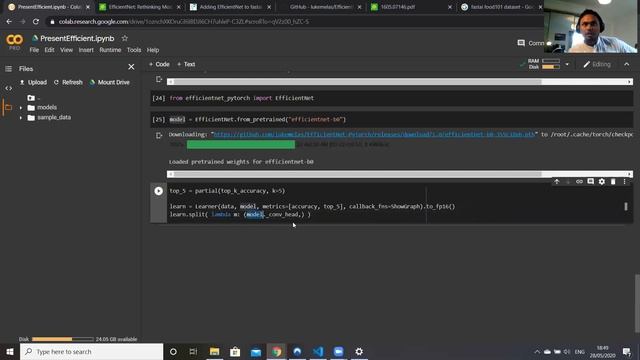Switch to the 1905 PDF tab
Image resolution: width=640 pixels, height=360 pixels.
(x=411, y=7)
